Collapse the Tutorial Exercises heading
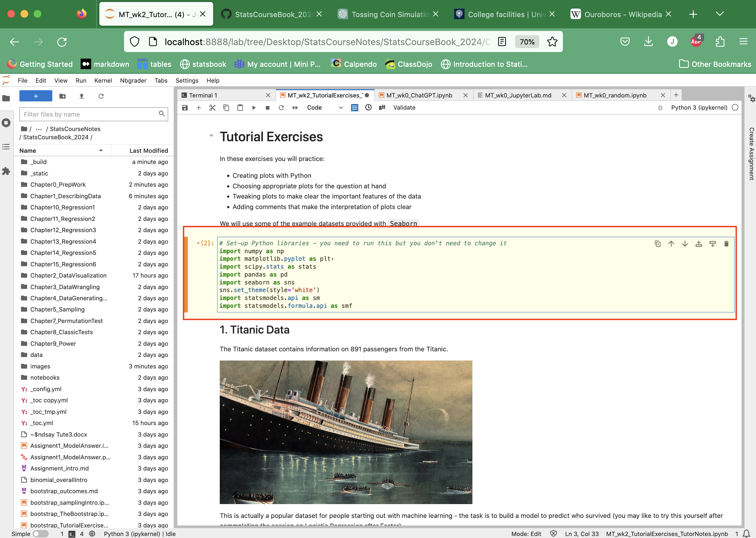The image size is (756, 538). point(211,136)
